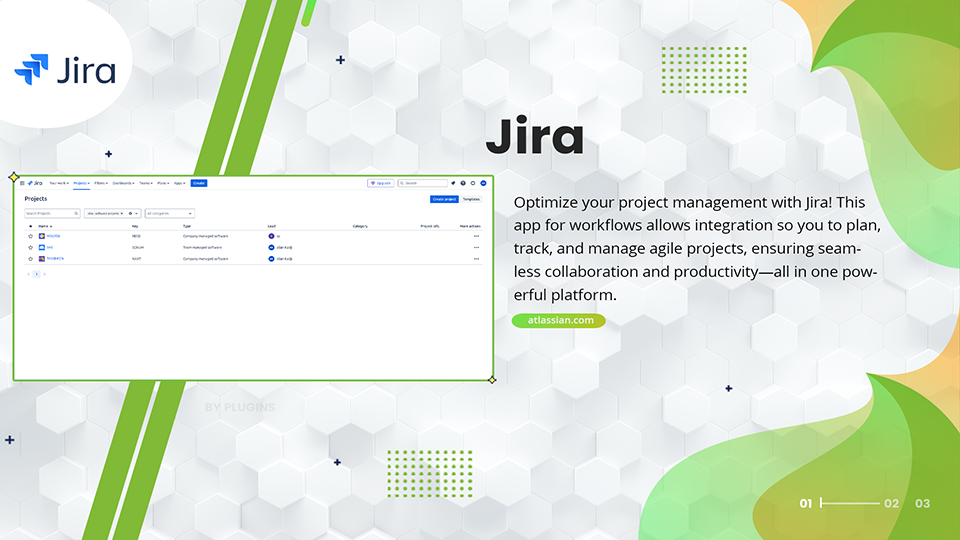
Task: Open the app switcher grid icon
Action: (x=22, y=183)
